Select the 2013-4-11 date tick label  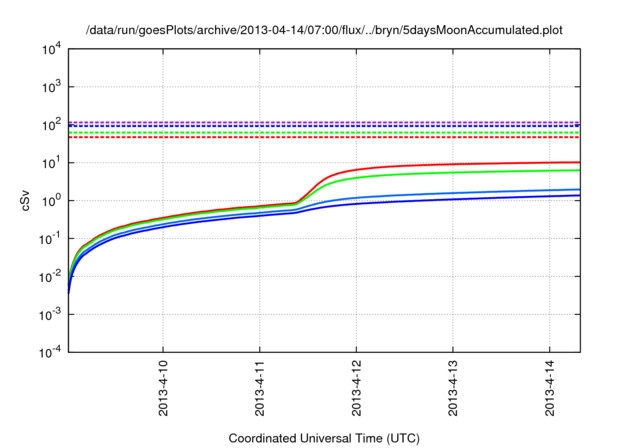[x=260, y=391]
